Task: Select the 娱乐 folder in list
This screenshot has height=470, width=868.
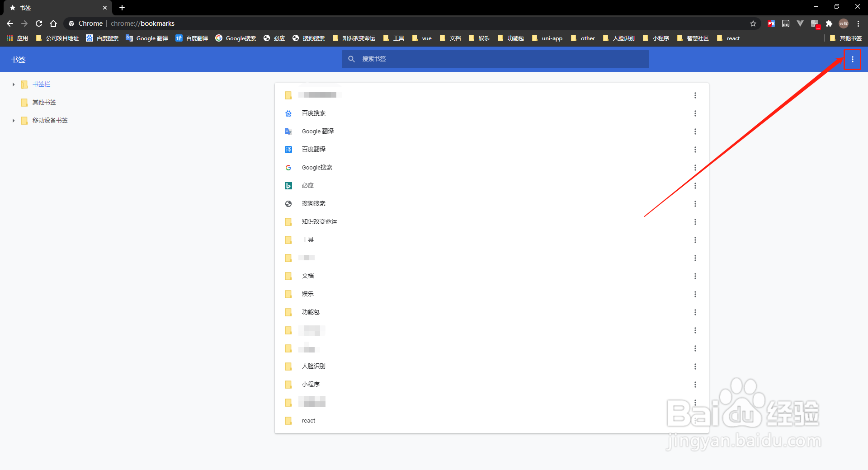Action: coord(491,294)
